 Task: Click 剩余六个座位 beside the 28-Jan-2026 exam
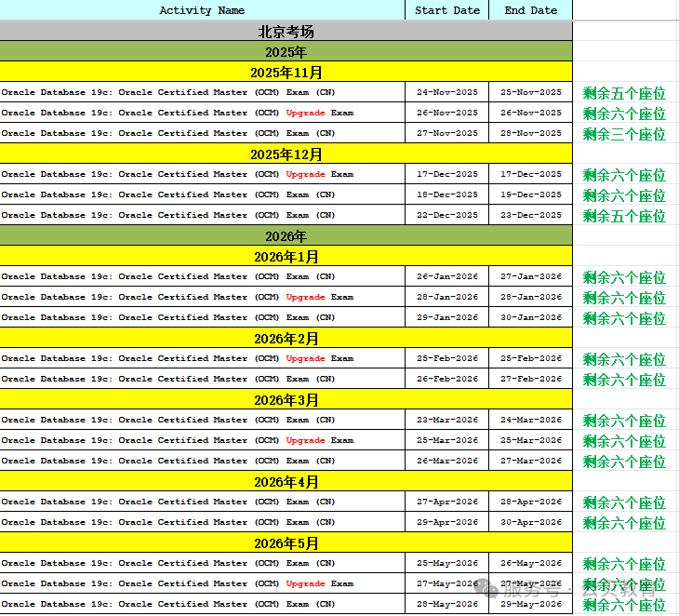click(624, 298)
